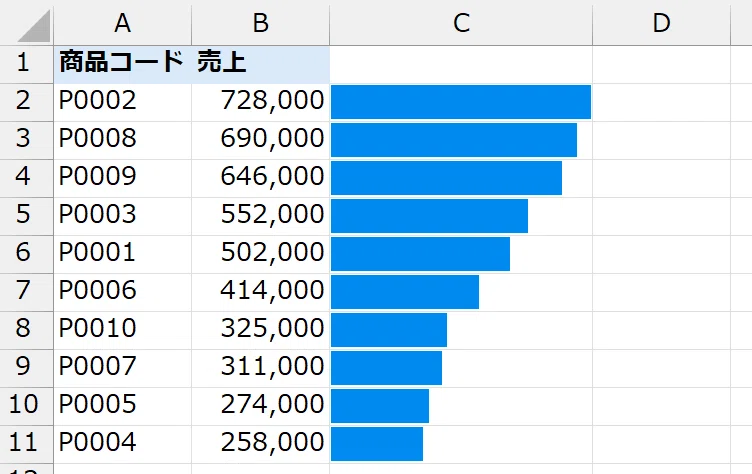
Task: Click the data bar beside 325,000
Action: tap(389, 330)
